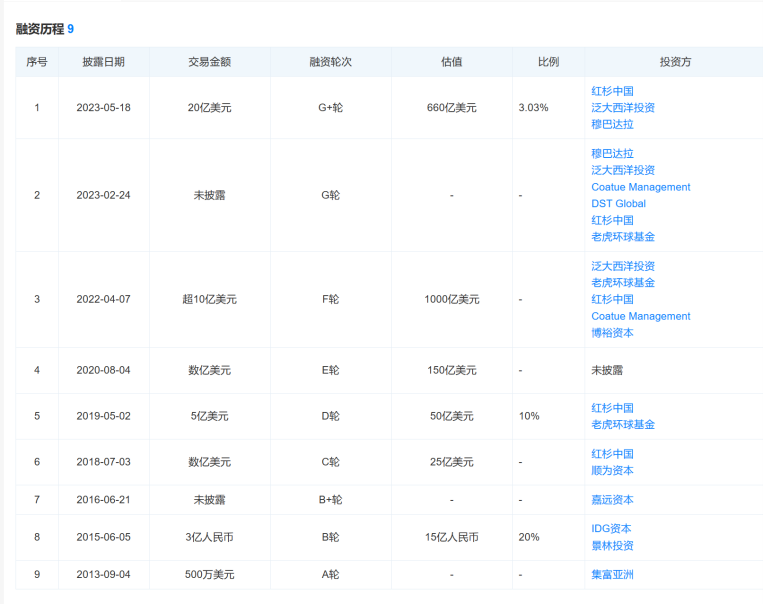763x604 pixels.
Task: Open 红杉中国 link in the G轮 row
Action: pyautogui.click(x=612, y=220)
